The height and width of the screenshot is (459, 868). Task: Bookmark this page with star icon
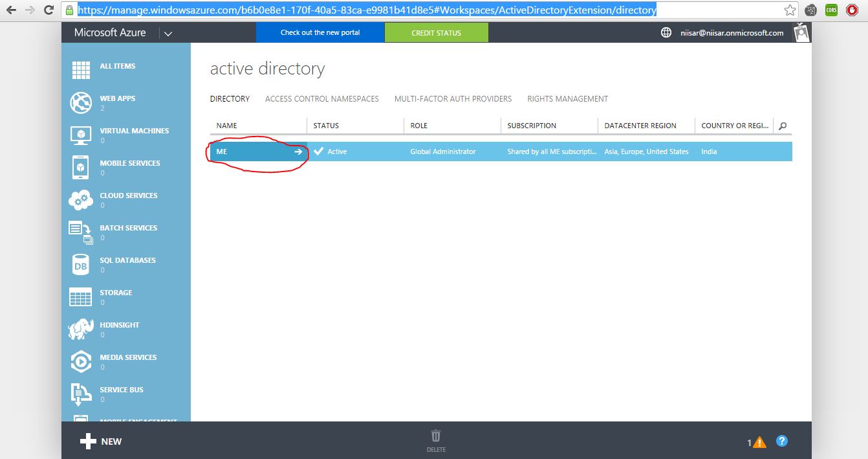[790, 10]
